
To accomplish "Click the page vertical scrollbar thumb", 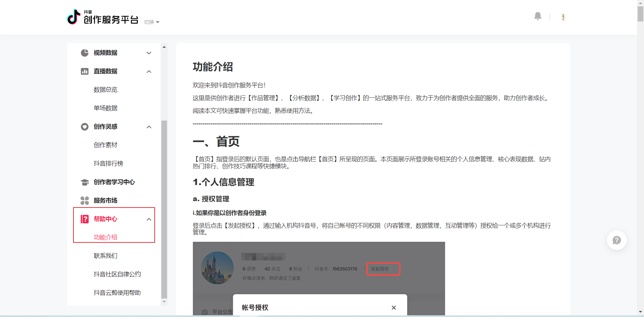I will point(640,14).
